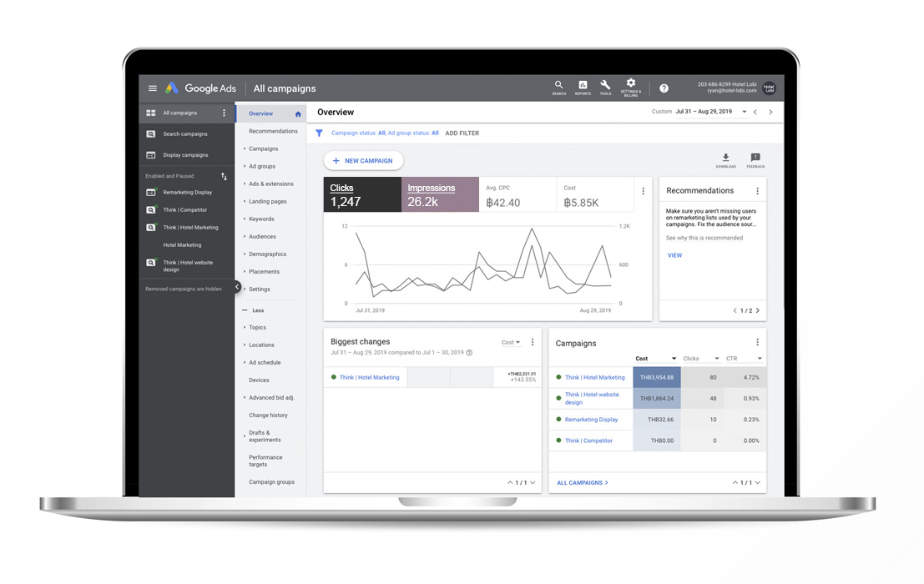
Task: Expand the Ad groups menu item
Action: tap(261, 167)
